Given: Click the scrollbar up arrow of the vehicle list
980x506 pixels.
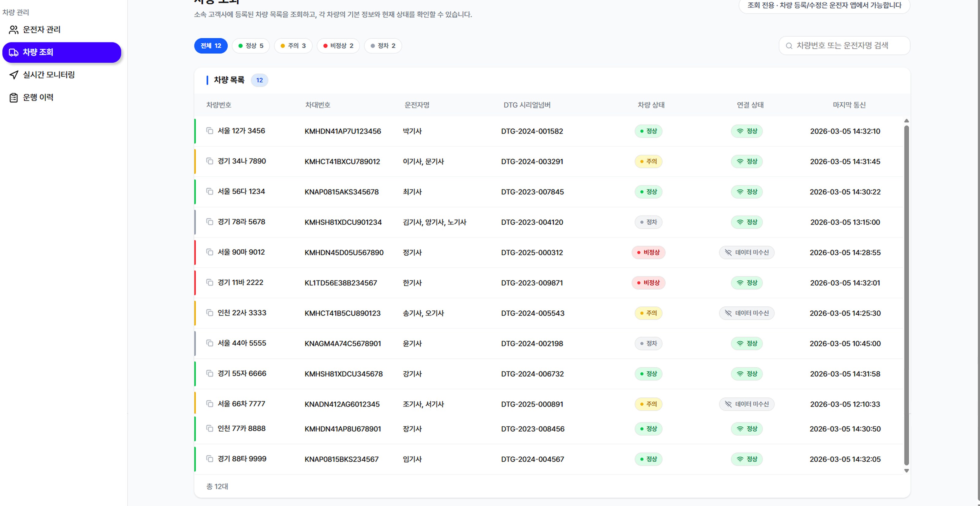Looking at the screenshot, I should coord(907,121).
